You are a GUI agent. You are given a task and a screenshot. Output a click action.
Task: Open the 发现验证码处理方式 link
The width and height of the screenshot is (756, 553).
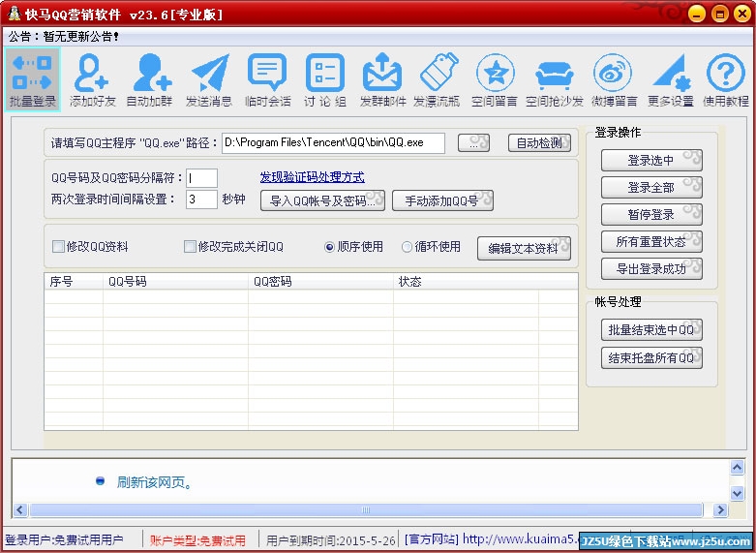tap(312, 177)
